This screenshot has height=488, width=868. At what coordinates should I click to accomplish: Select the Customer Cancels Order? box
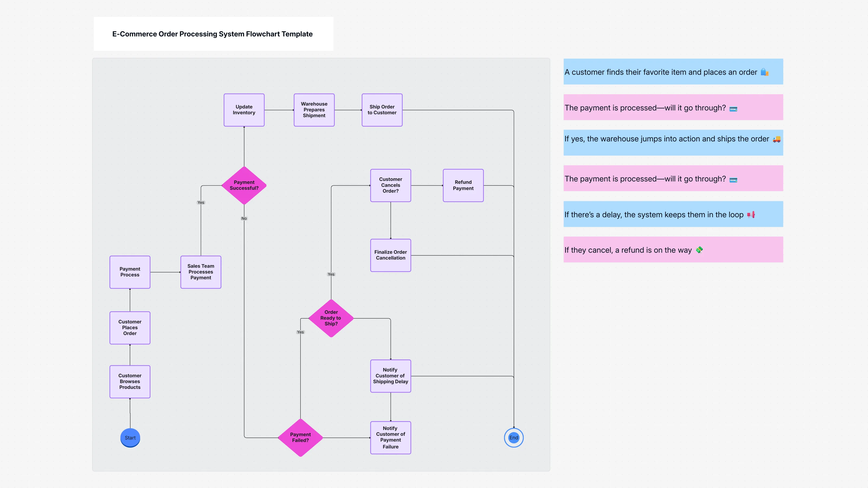coord(390,185)
